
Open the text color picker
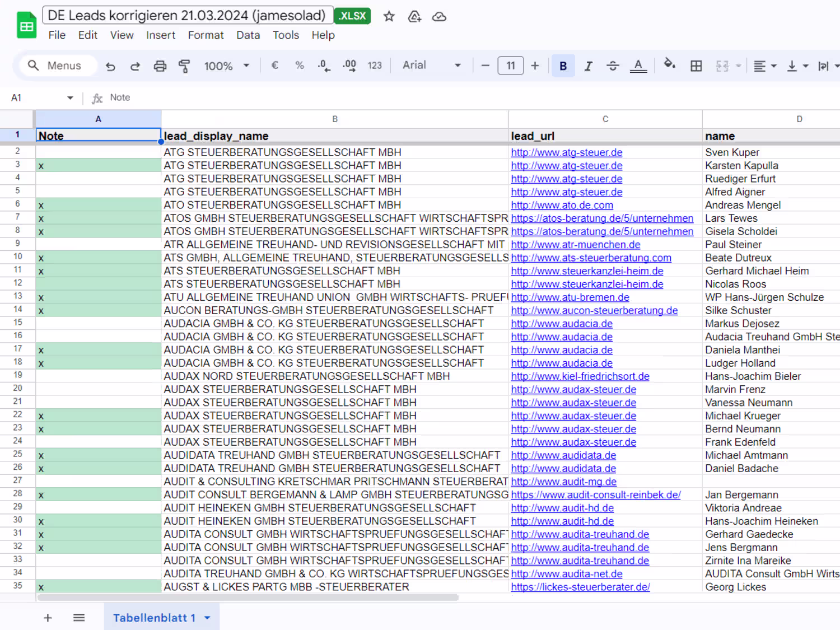point(638,66)
